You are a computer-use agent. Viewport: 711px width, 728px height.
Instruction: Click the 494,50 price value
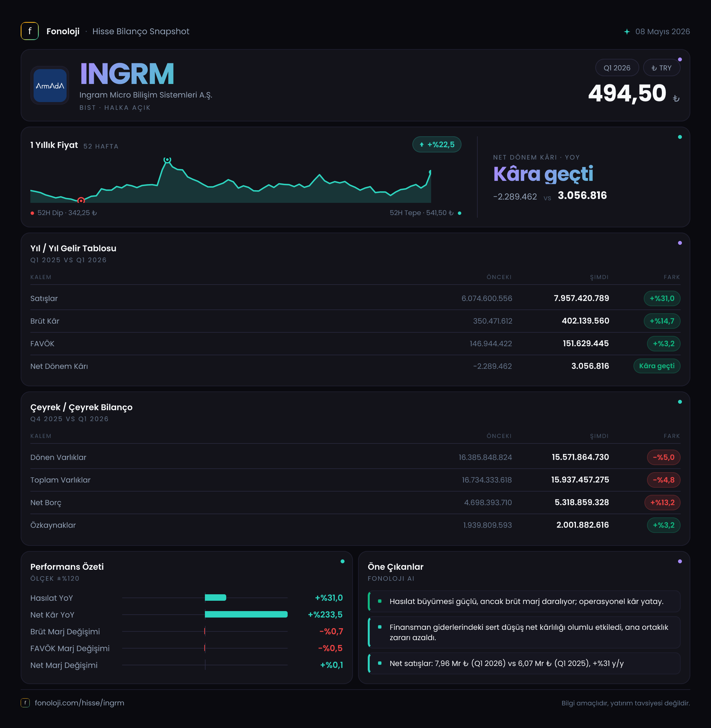click(x=627, y=93)
